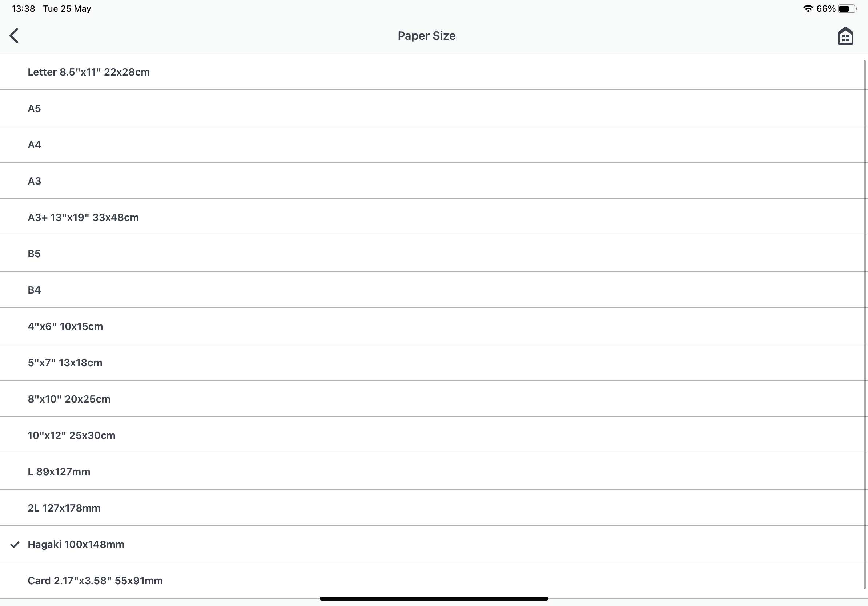The width and height of the screenshot is (868, 606).
Task: Choose A4 paper size
Action: point(35,145)
